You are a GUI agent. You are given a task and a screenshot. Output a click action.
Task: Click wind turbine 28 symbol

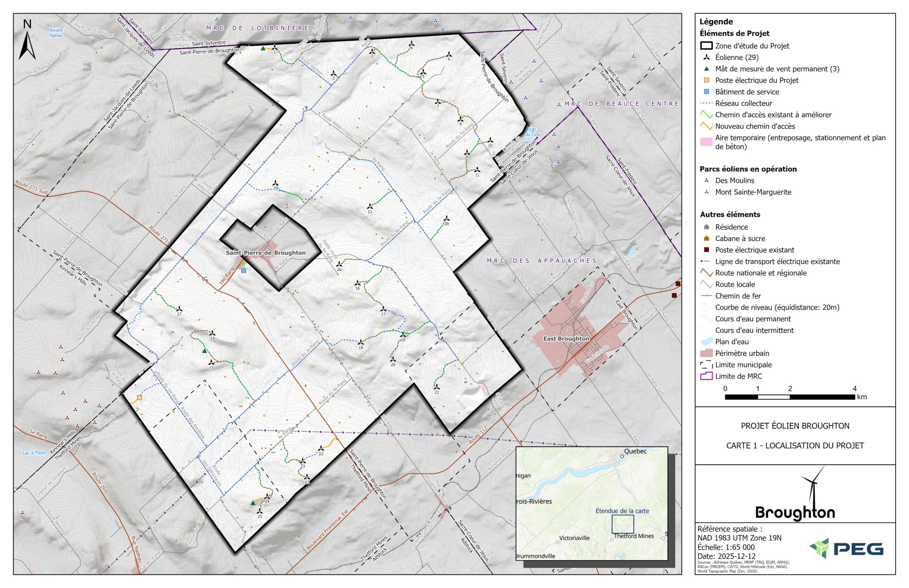tap(446, 218)
